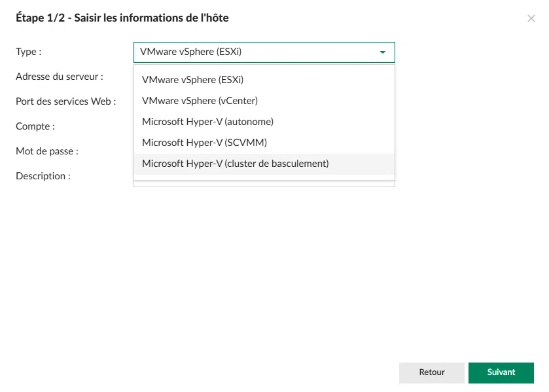The width and height of the screenshot is (549, 392).
Task: Close the host information dialog
Action: point(531,18)
